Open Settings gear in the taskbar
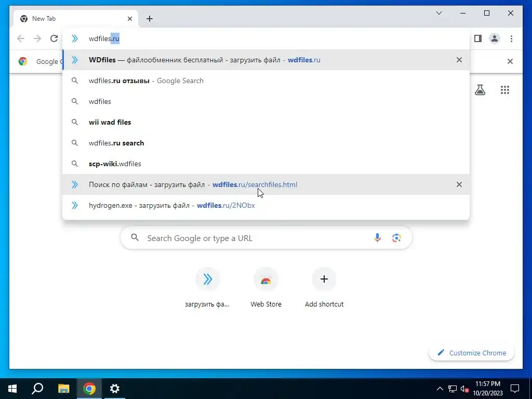This screenshot has height=399, width=532. pyautogui.click(x=115, y=389)
